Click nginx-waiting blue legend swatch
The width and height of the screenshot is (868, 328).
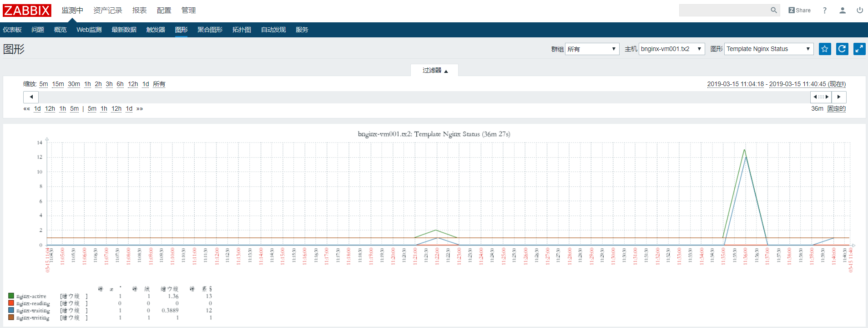11,310
